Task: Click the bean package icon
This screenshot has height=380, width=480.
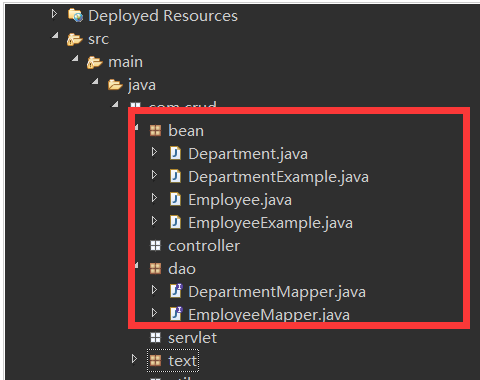Action: pos(155,131)
